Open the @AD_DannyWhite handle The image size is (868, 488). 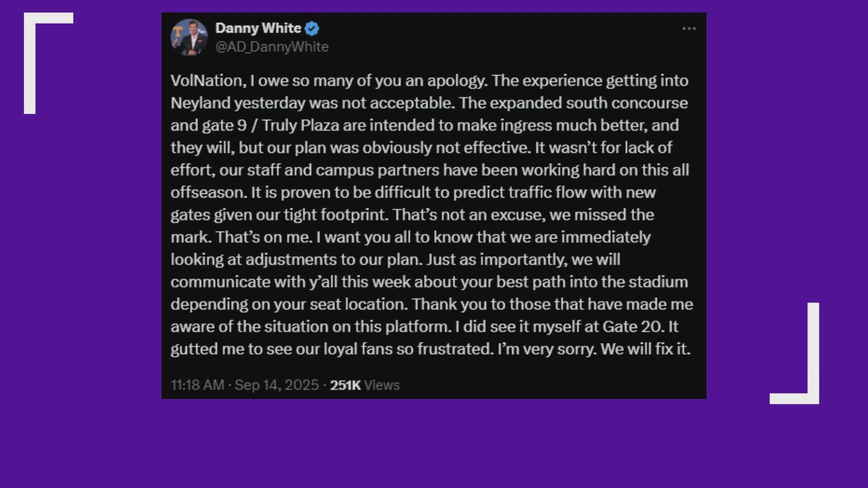click(x=272, y=47)
